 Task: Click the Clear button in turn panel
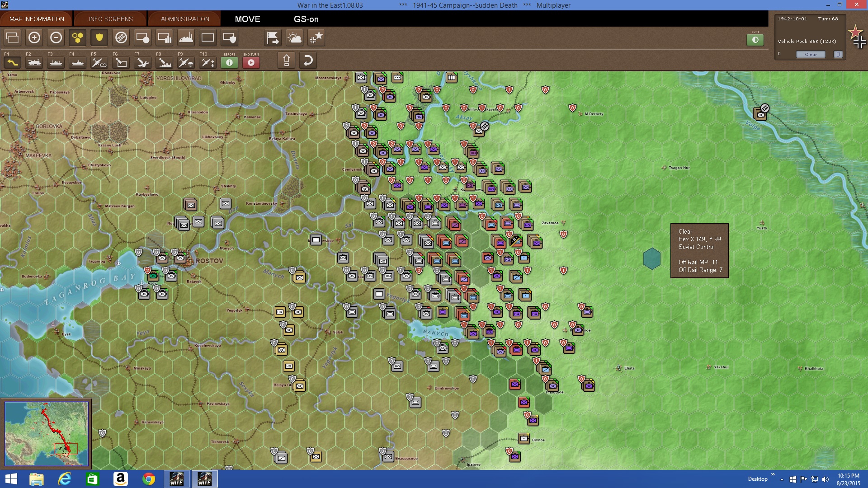tap(811, 54)
